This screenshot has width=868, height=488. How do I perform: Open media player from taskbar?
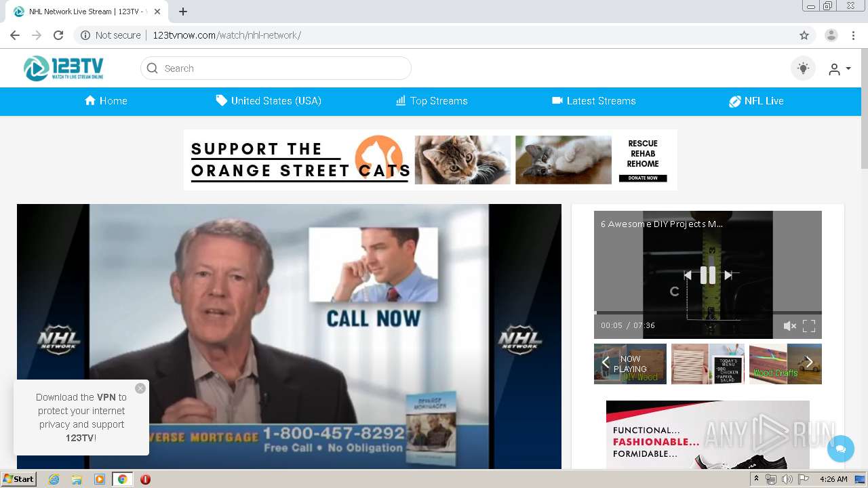(x=100, y=479)
